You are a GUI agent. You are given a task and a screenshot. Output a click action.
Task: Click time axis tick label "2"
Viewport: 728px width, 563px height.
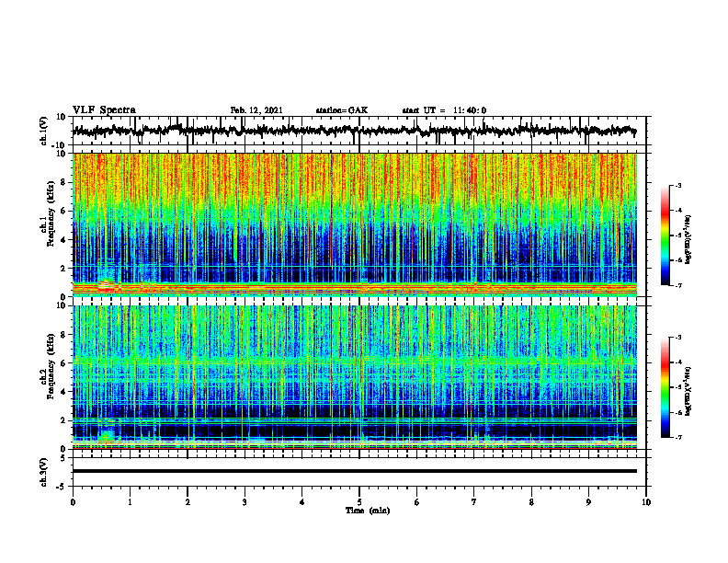188,502
